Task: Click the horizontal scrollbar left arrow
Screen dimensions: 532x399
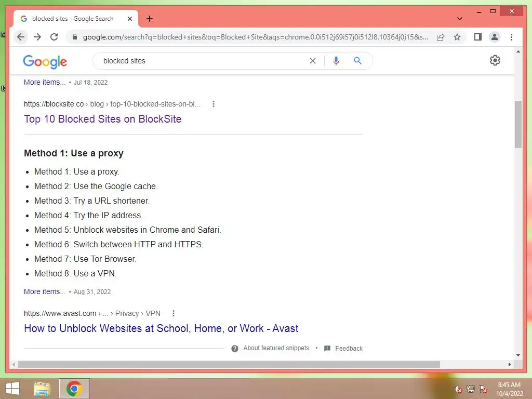Action: [13, 364]
